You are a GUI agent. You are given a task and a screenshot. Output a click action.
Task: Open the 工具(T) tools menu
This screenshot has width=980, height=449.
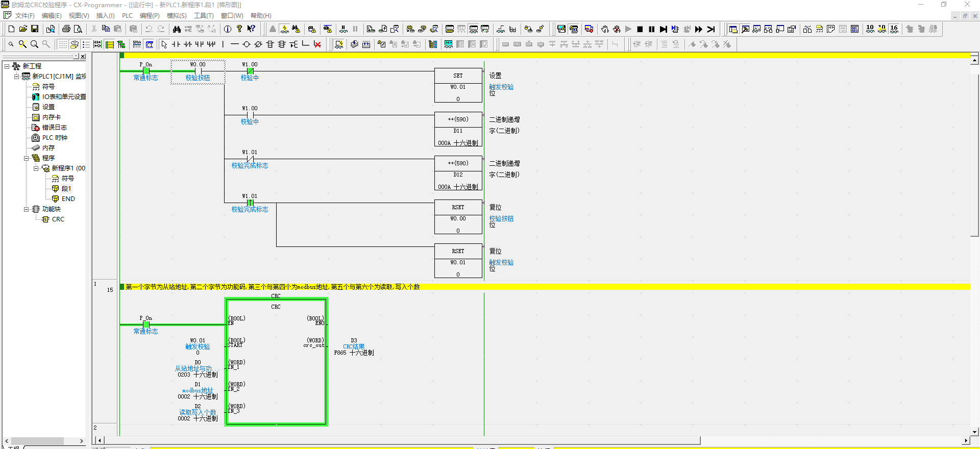tap(203, 16)
